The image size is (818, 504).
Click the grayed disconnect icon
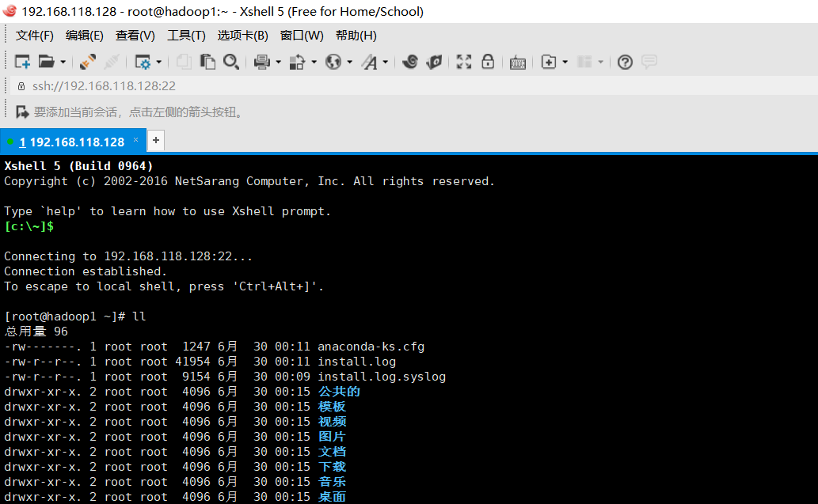[111, 62]
